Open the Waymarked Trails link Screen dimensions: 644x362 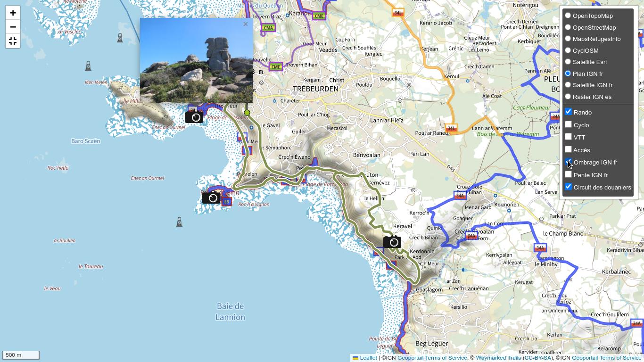click(x=498, y=358)
